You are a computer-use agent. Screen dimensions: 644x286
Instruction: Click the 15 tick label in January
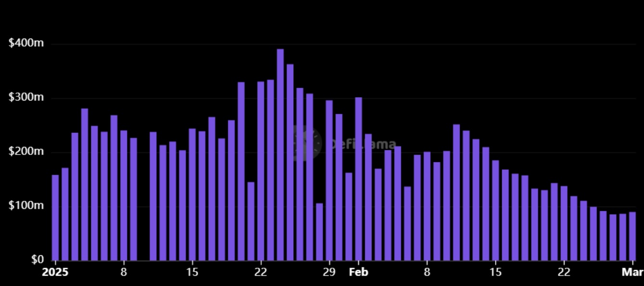point(192,272)
